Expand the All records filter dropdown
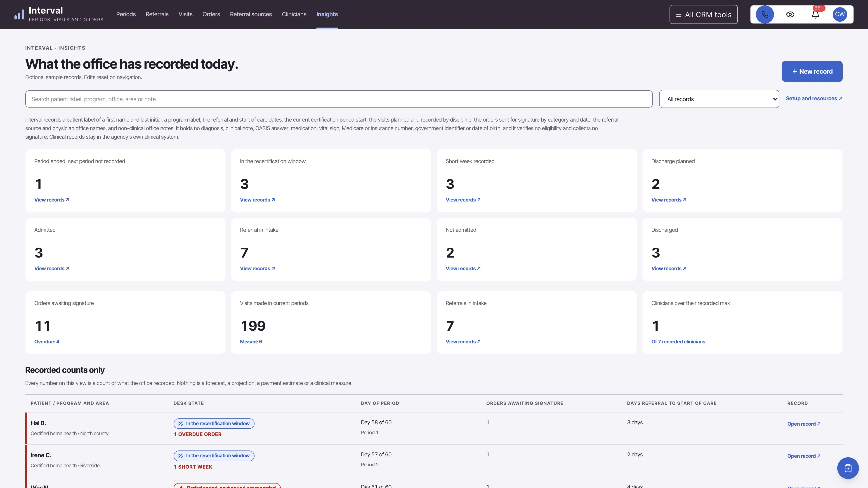The width and height of the screenshot is (868, 488). point(719,99)
